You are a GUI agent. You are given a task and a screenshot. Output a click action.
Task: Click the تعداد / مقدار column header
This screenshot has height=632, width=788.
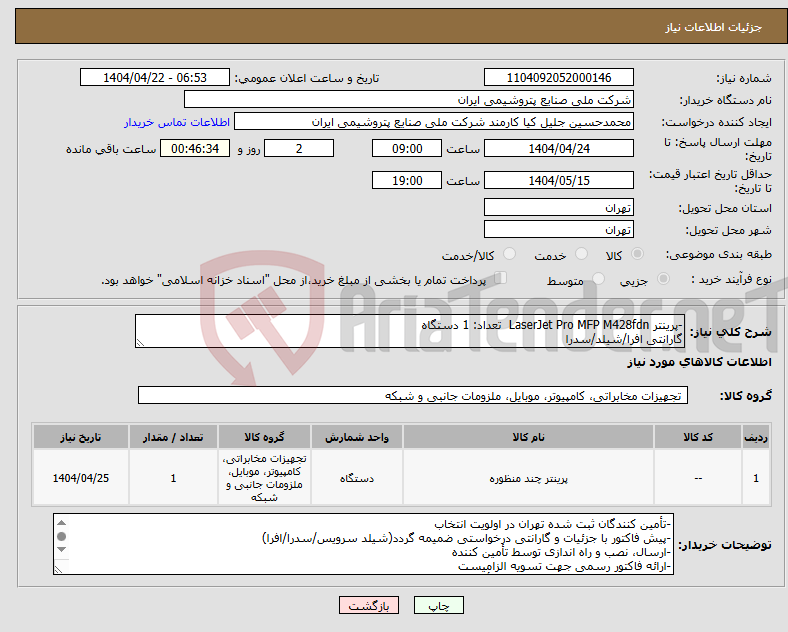(x=173, y=437)
